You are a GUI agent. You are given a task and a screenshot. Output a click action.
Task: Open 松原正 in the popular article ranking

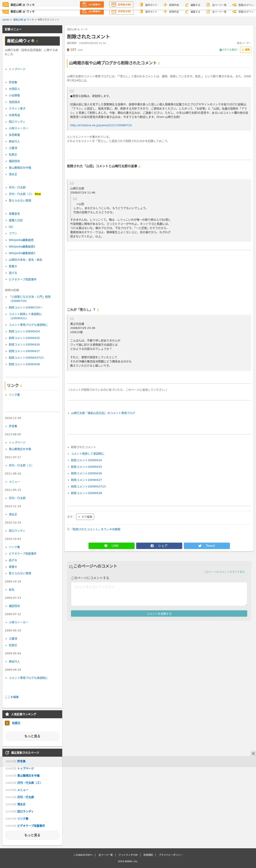click(x=16, y=723)
